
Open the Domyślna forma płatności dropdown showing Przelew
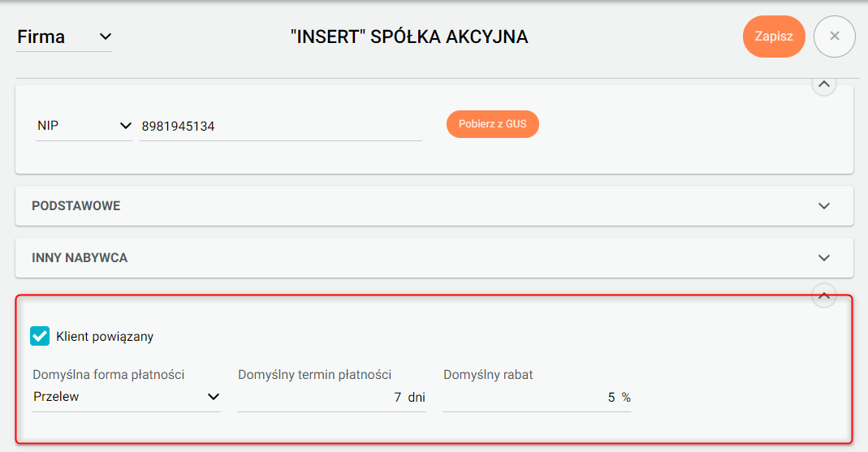click(126, 397)
